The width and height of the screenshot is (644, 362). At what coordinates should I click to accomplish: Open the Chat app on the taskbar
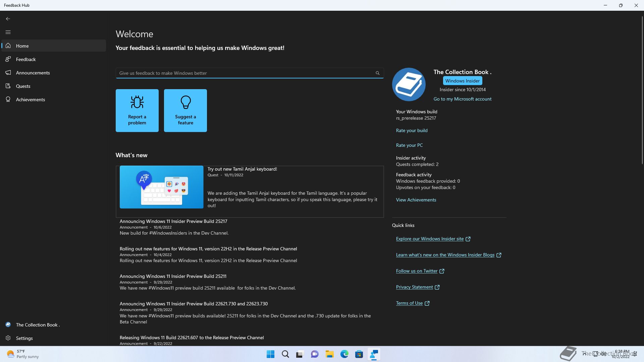click(x=315, y=354)
